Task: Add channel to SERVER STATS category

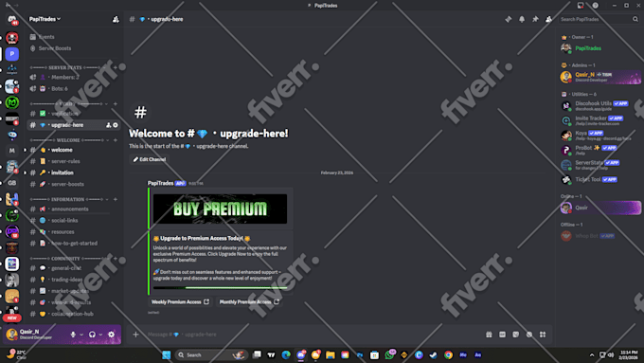Action: (116, 67)
